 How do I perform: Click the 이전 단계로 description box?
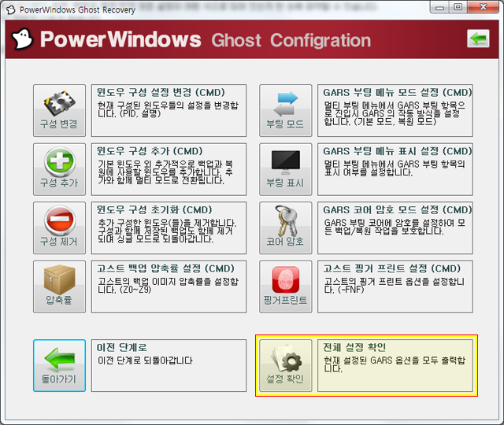click(169, 365)
